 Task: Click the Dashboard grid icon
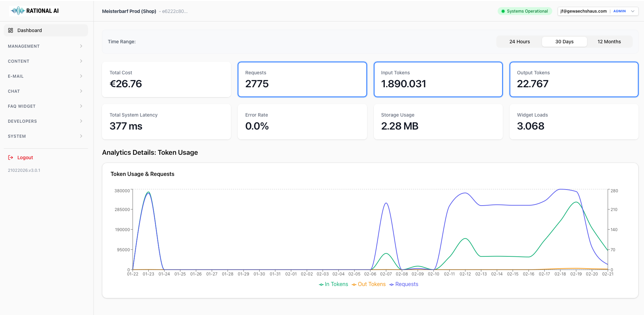pyautogui.click(x=11, y=30)
